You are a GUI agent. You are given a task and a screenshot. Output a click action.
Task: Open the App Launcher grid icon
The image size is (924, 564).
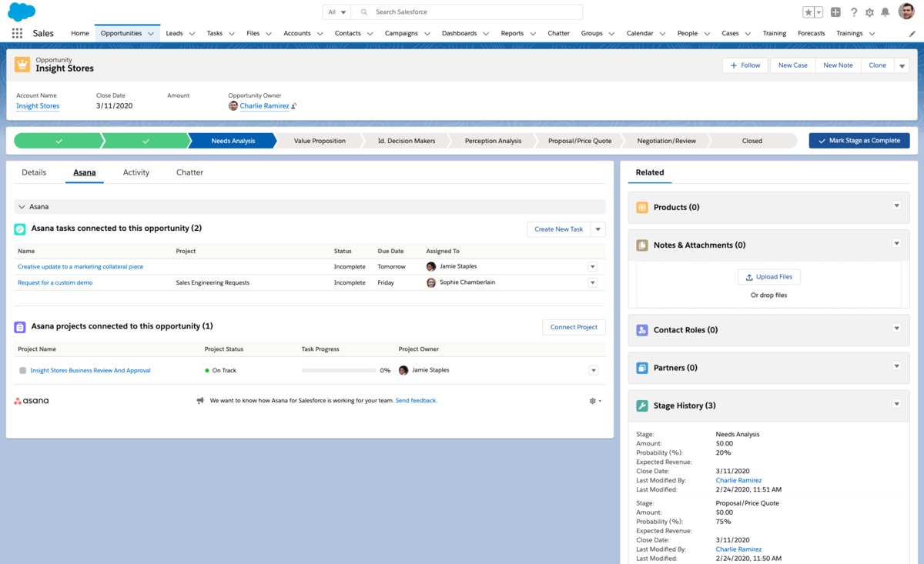coord(17,34)
